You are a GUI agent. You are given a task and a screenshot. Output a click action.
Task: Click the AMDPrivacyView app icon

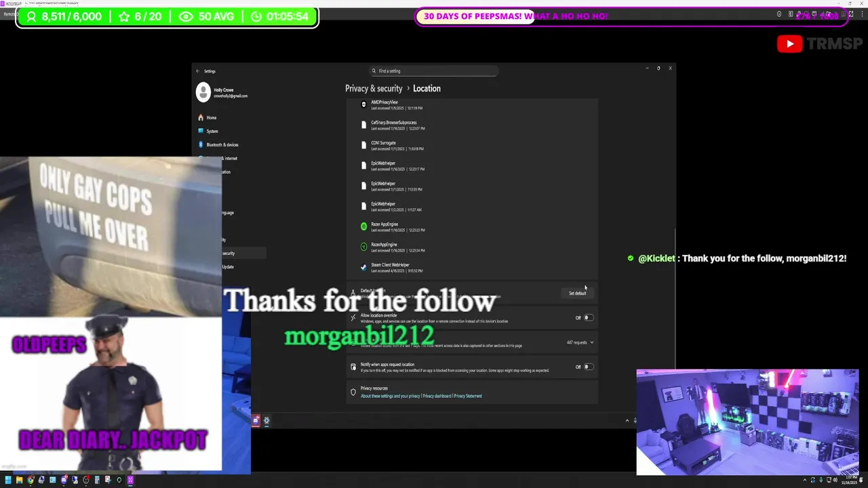(x=363, y=104)
